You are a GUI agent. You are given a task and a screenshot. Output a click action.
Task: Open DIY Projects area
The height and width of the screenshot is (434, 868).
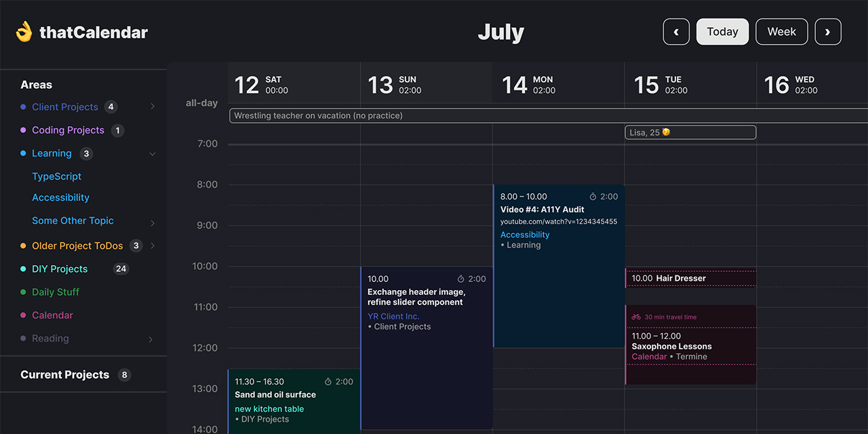coord(60,269)
